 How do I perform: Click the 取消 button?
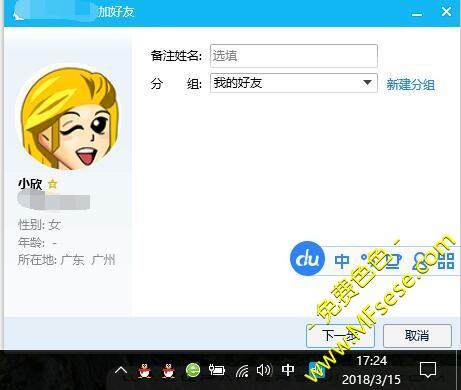(x=417, y=336)
